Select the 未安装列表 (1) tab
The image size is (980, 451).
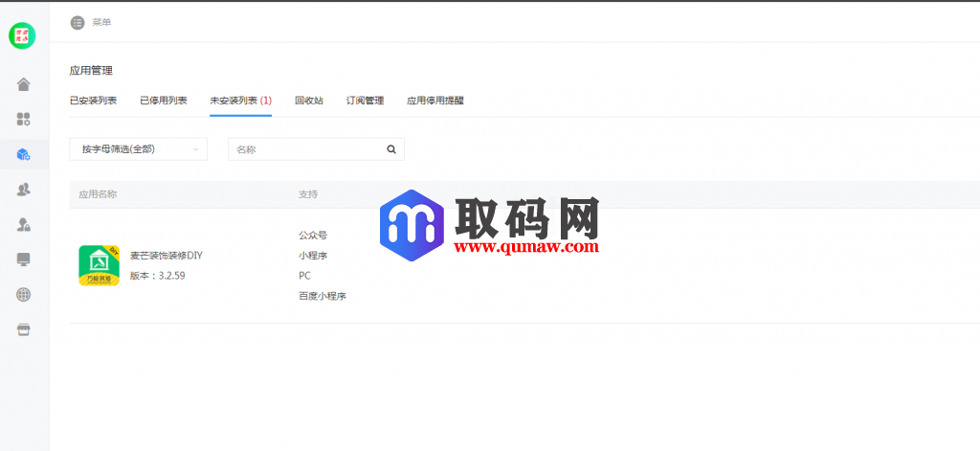coord(240,101)
